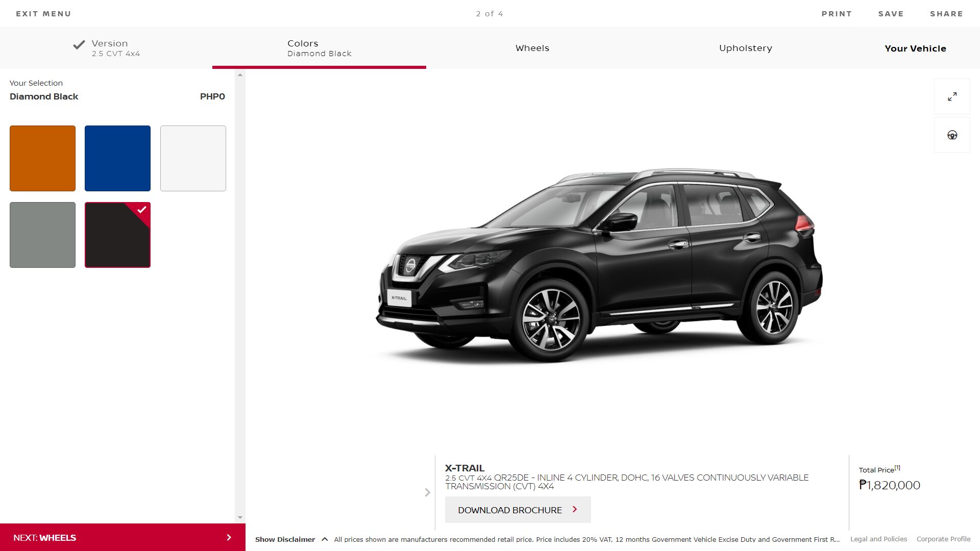Click the arrow on Next: Wheels bar

point(229,537)
